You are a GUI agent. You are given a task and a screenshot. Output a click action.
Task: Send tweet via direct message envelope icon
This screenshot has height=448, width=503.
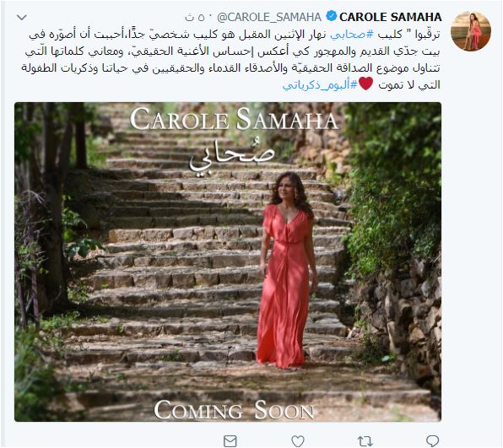pyautogui.click(x=230, y=441)
